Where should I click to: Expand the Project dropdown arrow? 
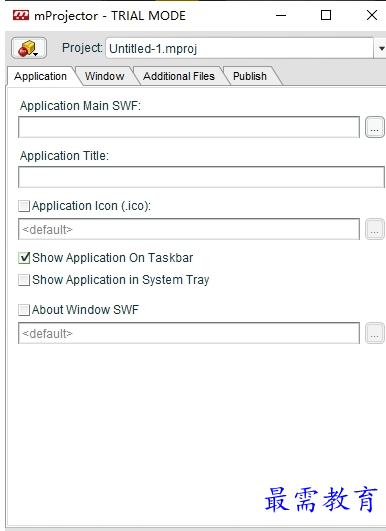[381, 48]
